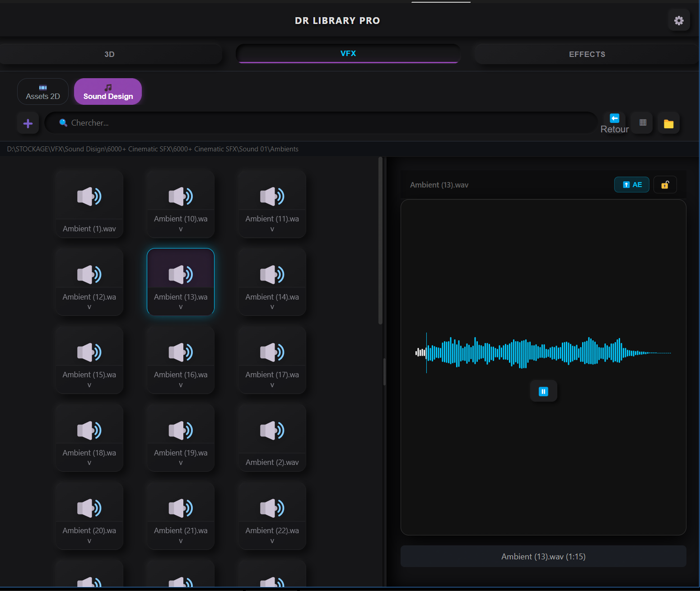This screenshot has width=700, height=591.
Task: Select Ambient (22).wav speaker icon
Action: point(272,508)
